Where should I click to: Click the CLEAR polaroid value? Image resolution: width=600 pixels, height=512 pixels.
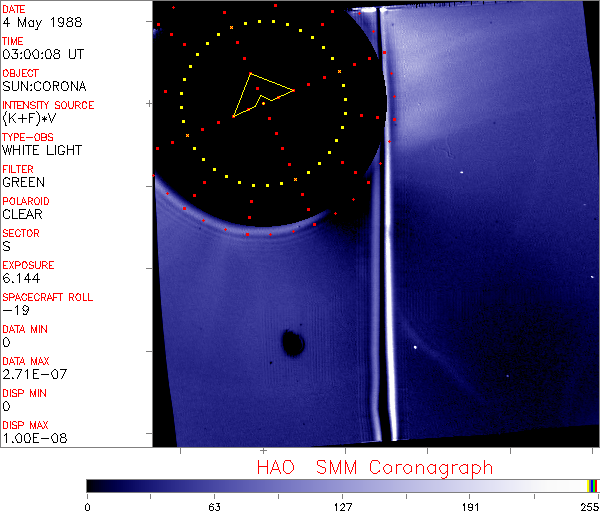[x=23, y=214]
